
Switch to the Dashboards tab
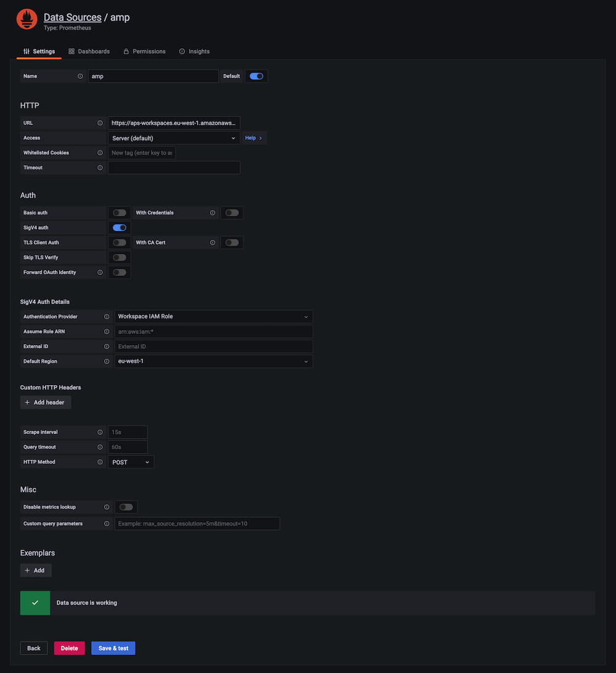click(89, 52)
